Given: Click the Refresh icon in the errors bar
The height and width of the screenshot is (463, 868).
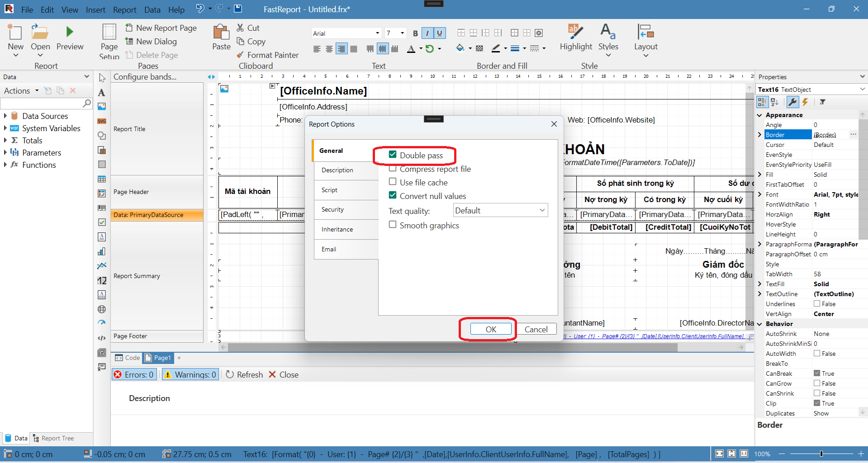Looking at the screenshot, I should [230, 374].
